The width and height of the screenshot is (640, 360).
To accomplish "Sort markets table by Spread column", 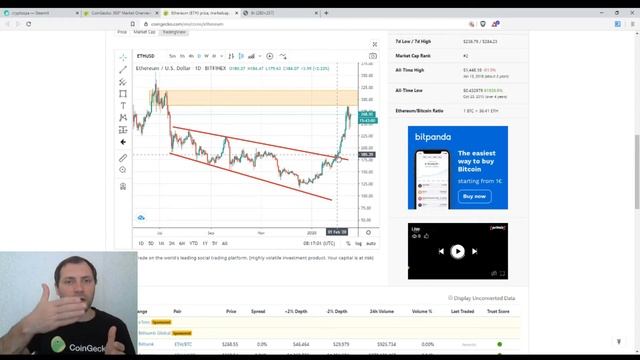I will coord(258,311).
